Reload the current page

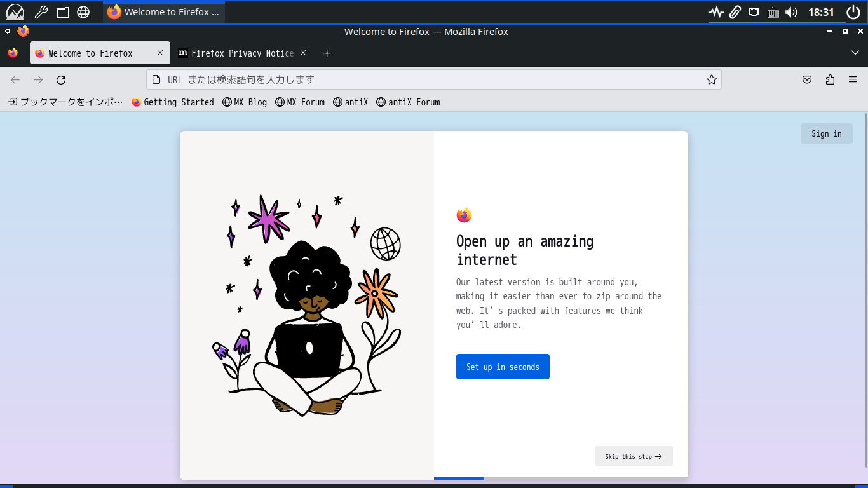coord(61,79)
